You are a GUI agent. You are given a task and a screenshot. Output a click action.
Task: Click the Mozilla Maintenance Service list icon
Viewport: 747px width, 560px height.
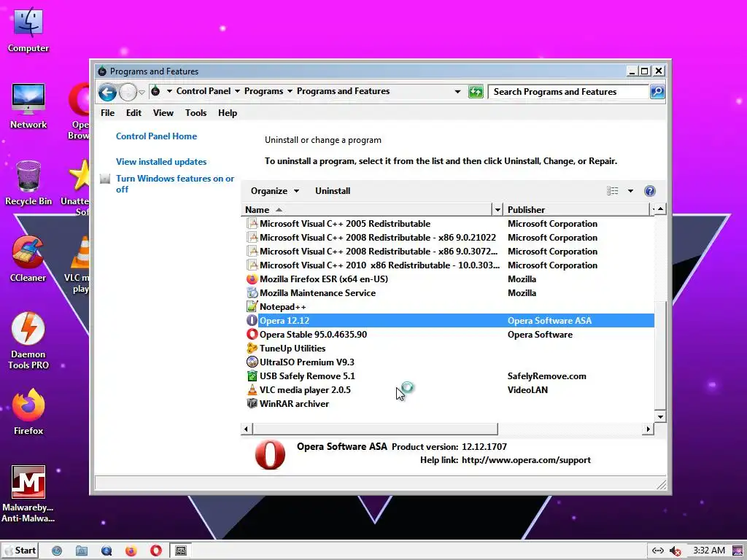pyautogui.click(x=252, y=293)
